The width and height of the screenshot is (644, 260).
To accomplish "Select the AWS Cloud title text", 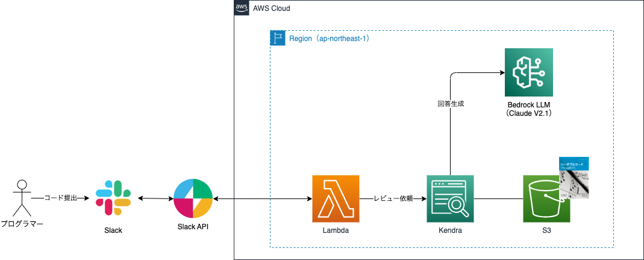I will pyautogui.click(x=272, y=8).
